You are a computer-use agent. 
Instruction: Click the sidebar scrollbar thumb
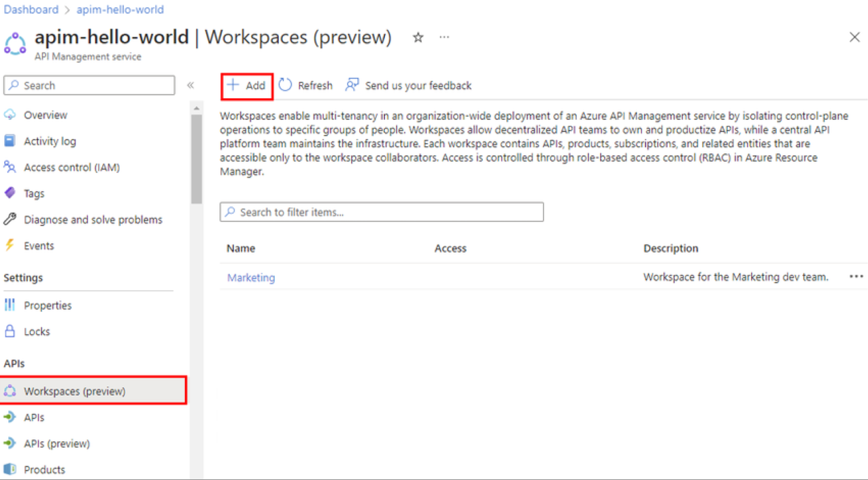click(x=197, y=159)
